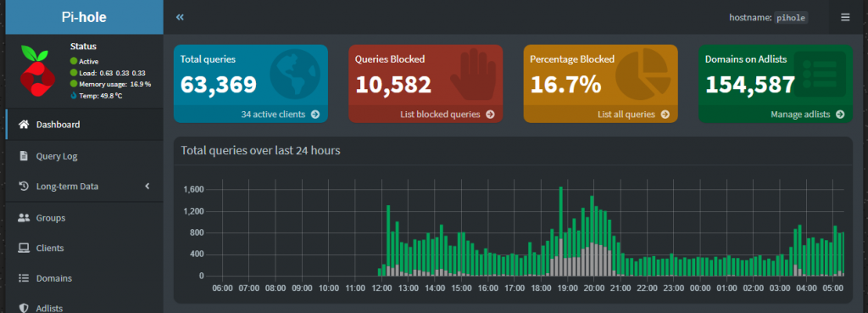Viewport: 868px width, 313px height.
Task: Click the Clients laptop icon
Action: (23, 248)
